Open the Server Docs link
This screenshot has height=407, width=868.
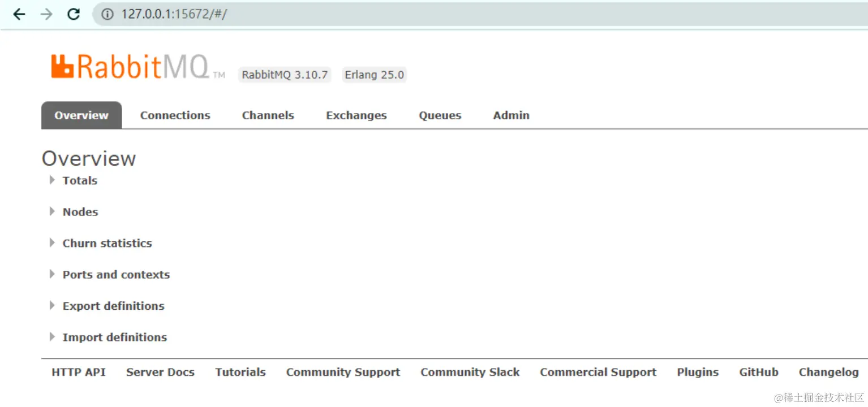[x=160, y=372]
